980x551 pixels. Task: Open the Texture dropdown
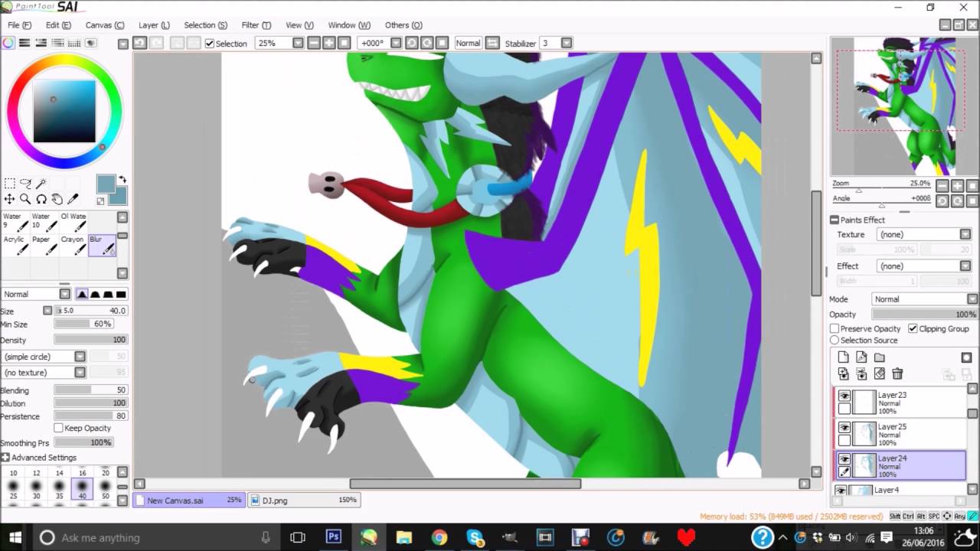click(x=965, y=234)
